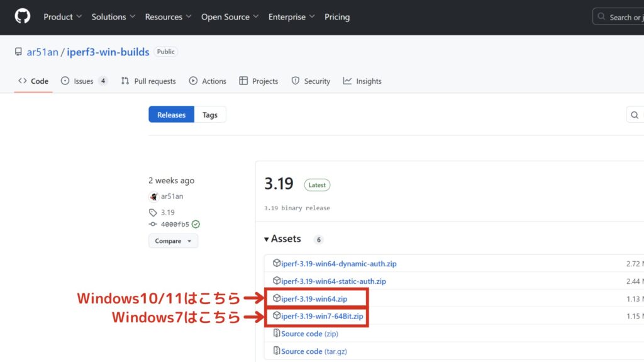Expand the Product menu
The height and width of the screenshot is (362, 644).
(x=62, y=17)
